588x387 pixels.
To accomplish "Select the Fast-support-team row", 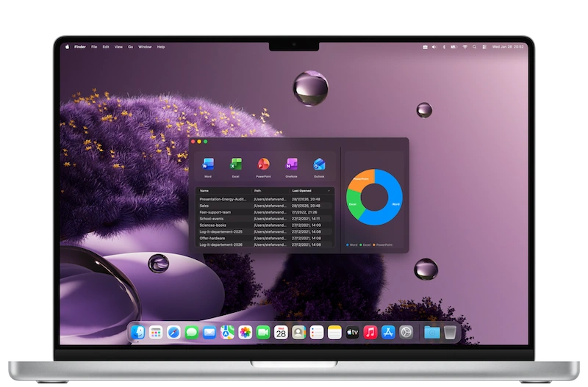I will coord(265,212).
